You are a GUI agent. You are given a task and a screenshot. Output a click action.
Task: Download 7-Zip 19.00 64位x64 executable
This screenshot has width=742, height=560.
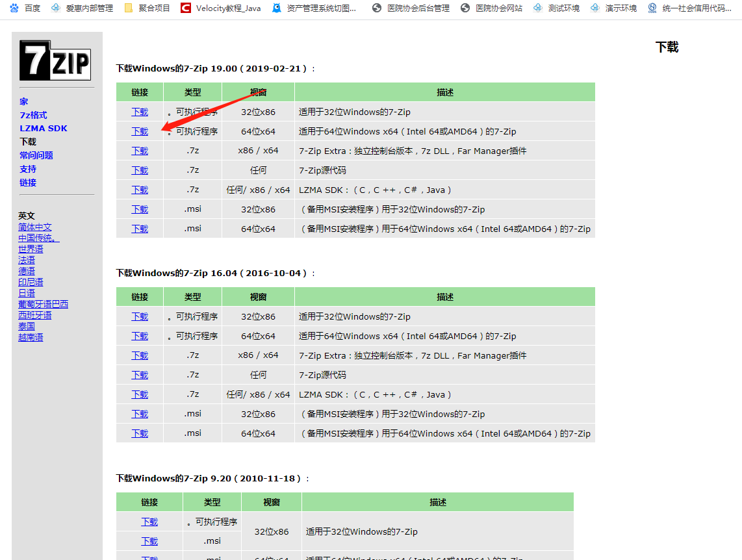tap(140, 131)
